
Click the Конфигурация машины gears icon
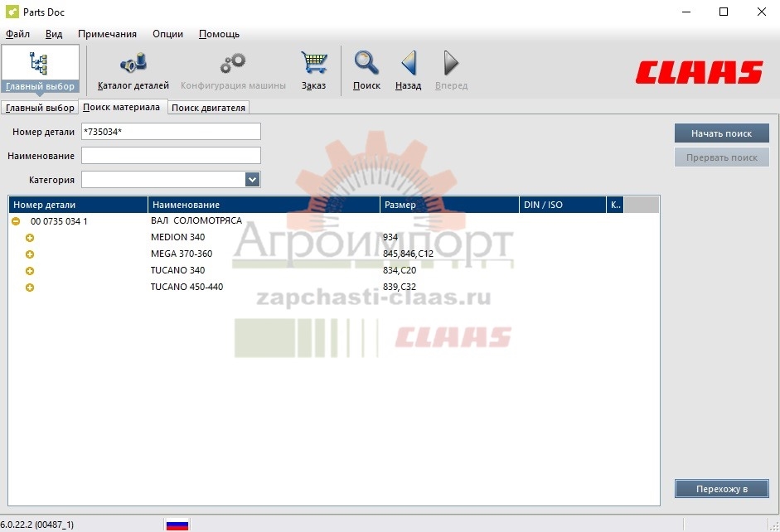point(233,63)
